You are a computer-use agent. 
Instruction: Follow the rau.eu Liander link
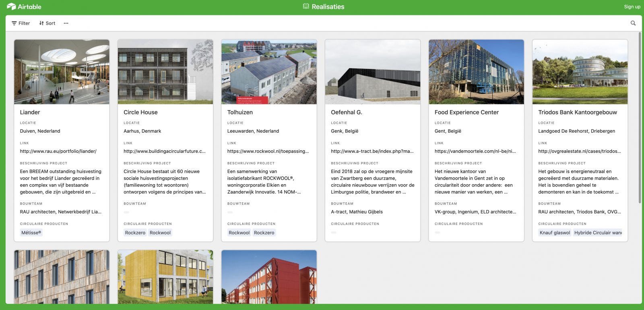58,151
